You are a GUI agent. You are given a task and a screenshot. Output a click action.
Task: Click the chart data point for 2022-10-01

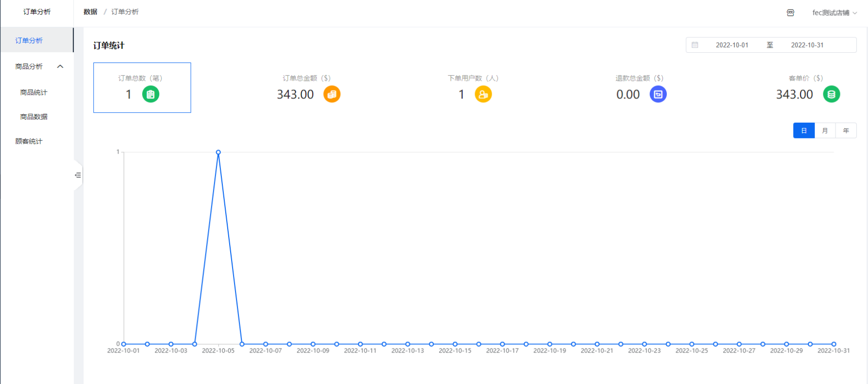pyautogui.click(x=123, y=344)
